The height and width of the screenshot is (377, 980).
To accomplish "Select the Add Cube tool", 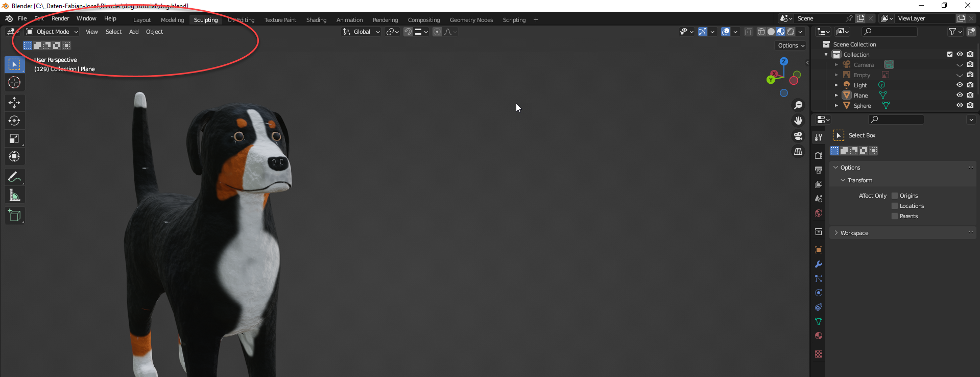I will pos(14,216).
